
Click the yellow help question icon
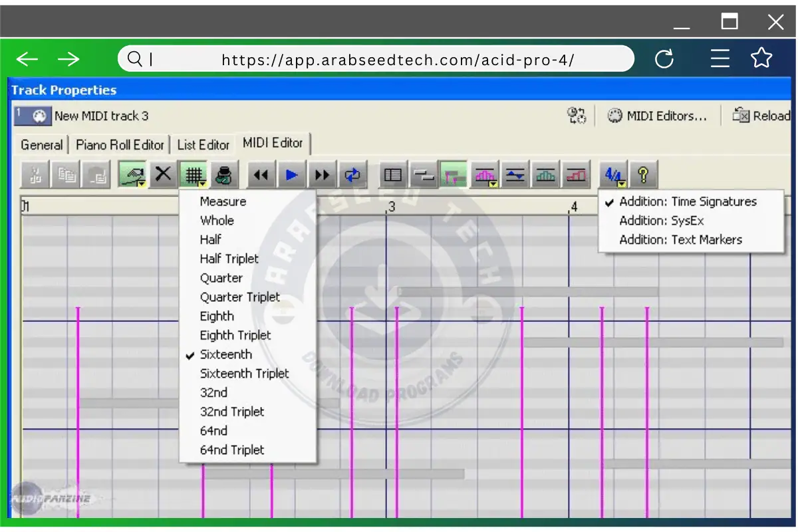pos(643,176)
